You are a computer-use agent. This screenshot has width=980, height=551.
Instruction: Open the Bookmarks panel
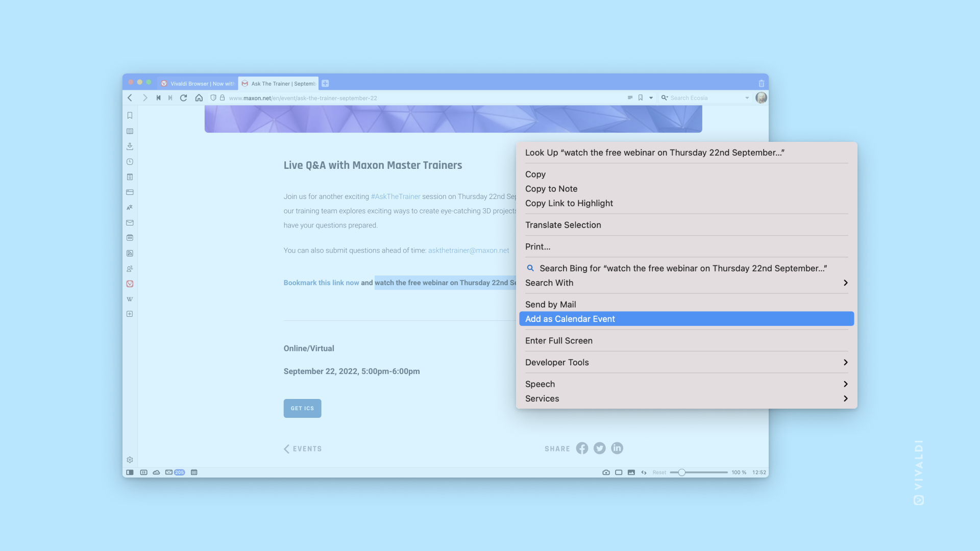click(x=130, y=115)
